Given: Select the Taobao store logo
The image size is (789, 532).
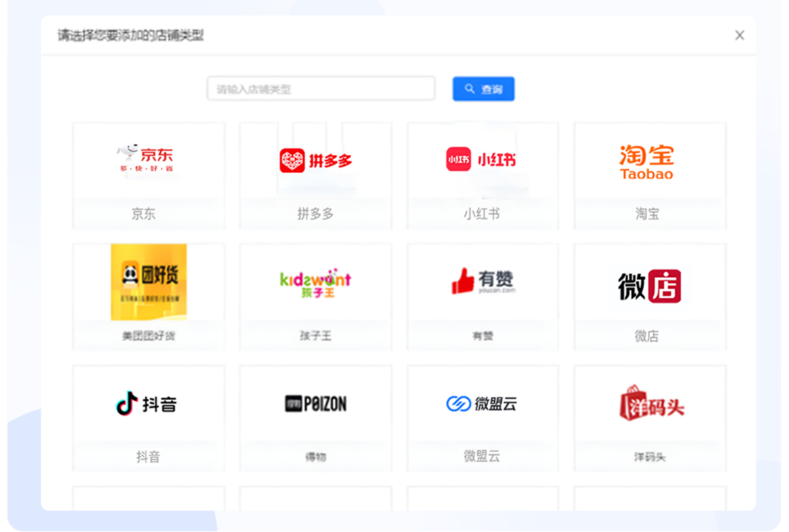Looking at the screenshot, I should click(647, 162).
